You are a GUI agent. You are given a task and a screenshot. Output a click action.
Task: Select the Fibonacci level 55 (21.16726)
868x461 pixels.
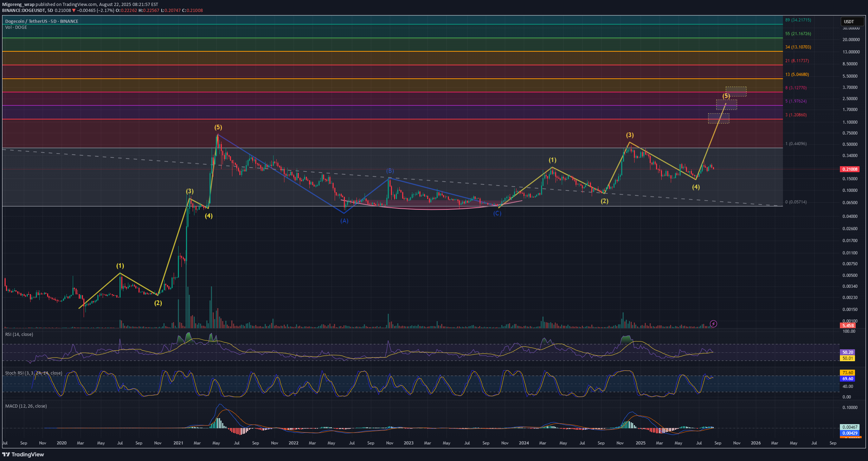[x=798, y=34]
